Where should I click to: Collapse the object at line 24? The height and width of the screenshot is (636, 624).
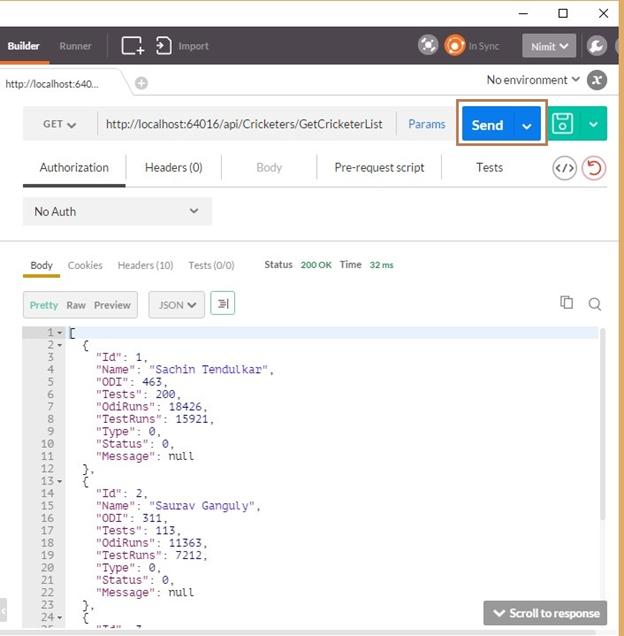click(x=60, y=618)
